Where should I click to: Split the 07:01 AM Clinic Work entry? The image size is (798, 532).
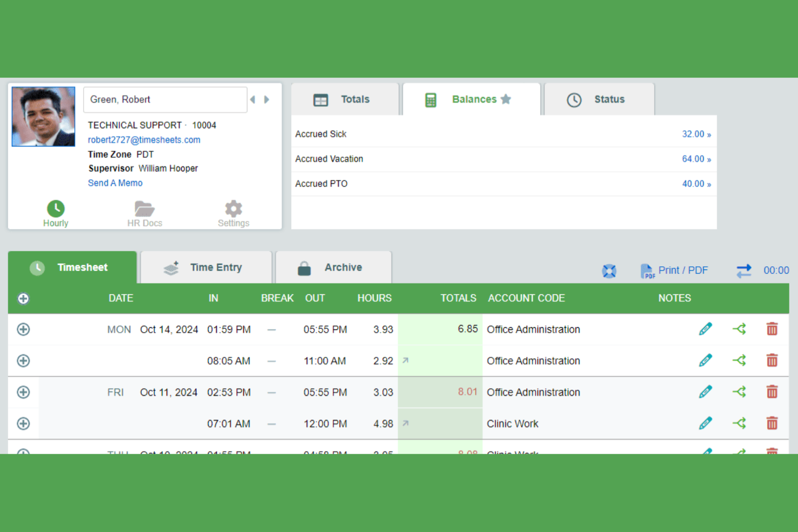(739, 423)
